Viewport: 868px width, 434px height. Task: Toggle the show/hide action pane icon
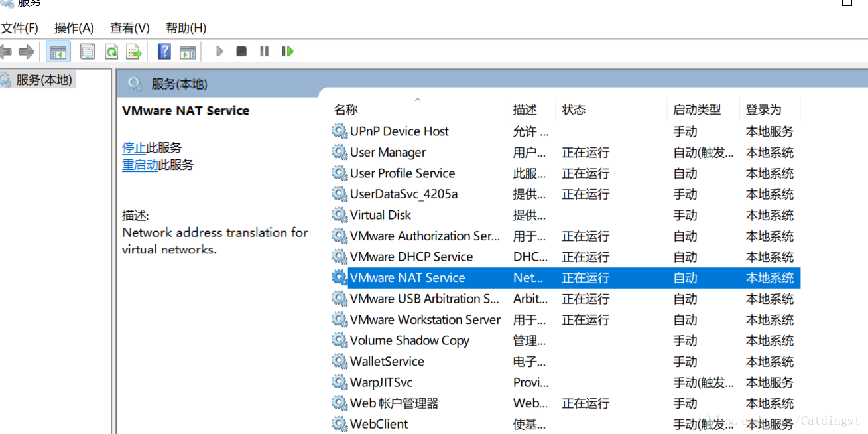188,52
